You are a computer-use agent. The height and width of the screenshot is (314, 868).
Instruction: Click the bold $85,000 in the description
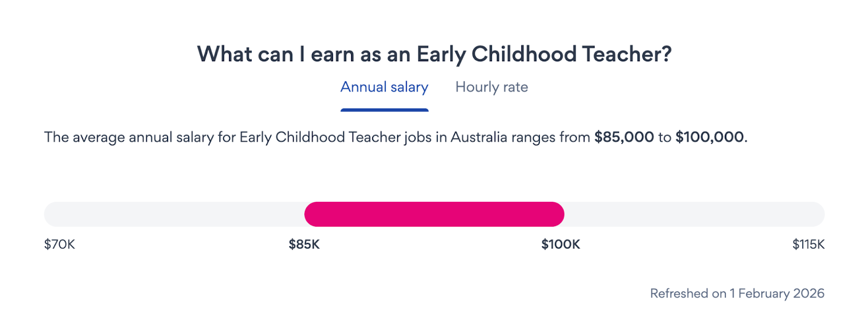tap(624, 137)
